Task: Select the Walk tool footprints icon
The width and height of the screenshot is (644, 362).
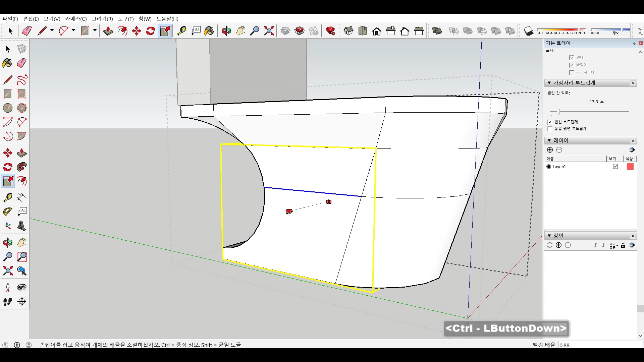Action: click(x=7, y=302)
